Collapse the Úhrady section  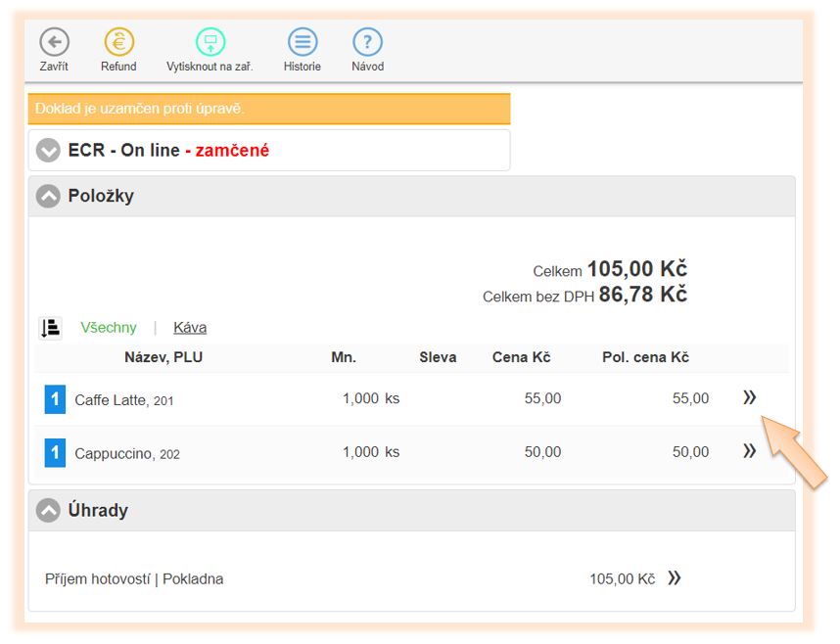tap(48, 510)
